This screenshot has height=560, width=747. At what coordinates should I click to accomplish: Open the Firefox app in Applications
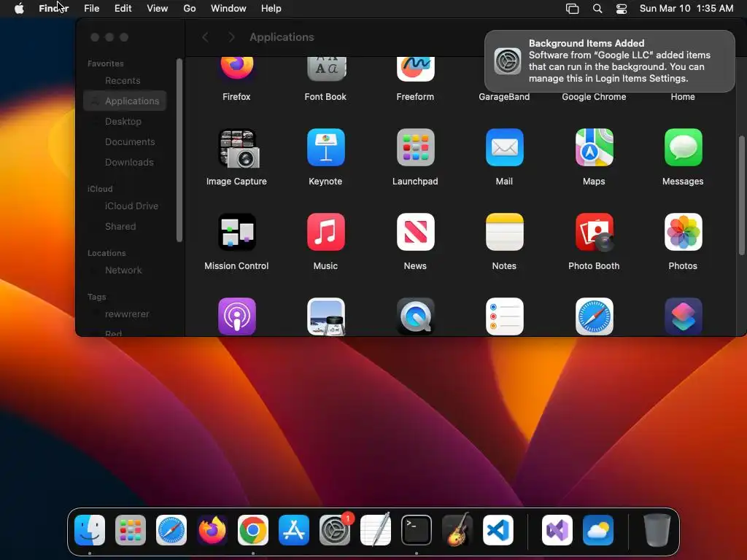237,68
